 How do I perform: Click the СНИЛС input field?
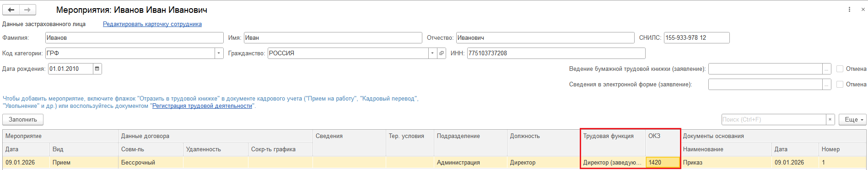pos(696,37)
